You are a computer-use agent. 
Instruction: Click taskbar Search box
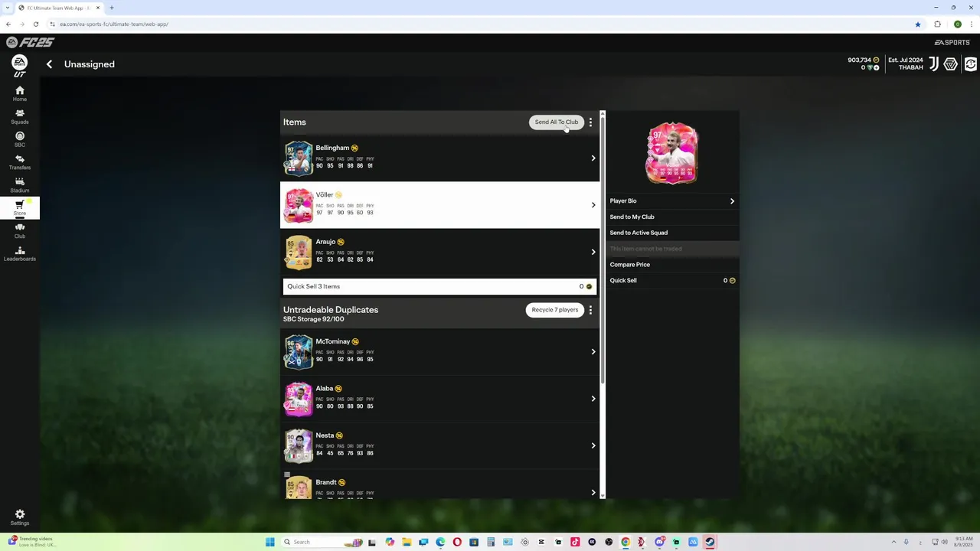pos(322,542)
